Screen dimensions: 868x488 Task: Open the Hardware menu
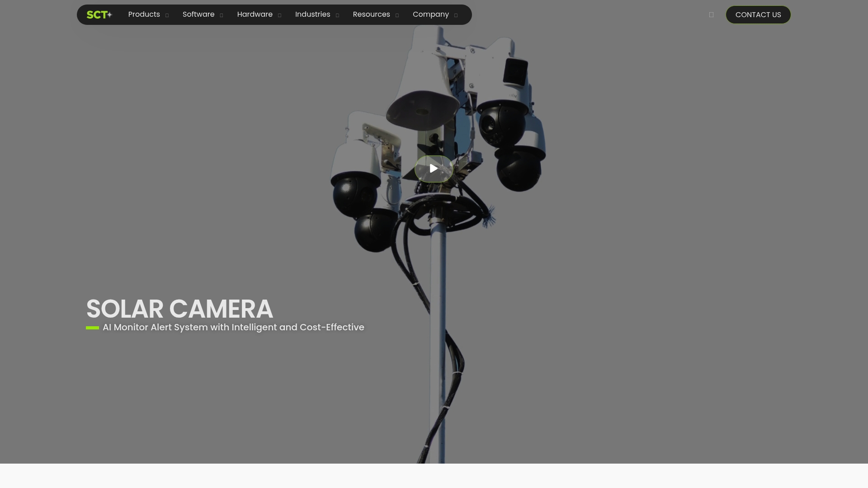[255, 14]
